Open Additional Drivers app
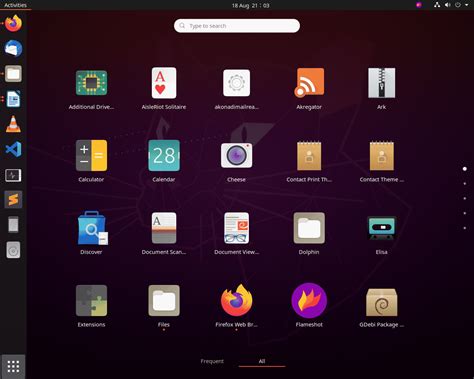 tap(91, 83)
